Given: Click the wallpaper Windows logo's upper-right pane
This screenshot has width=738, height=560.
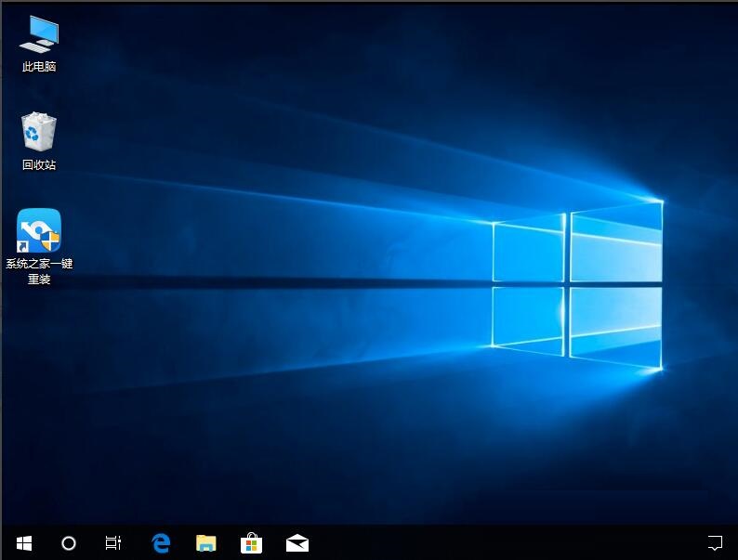Looking at the screenshot, I should click(x=616, y=241).
